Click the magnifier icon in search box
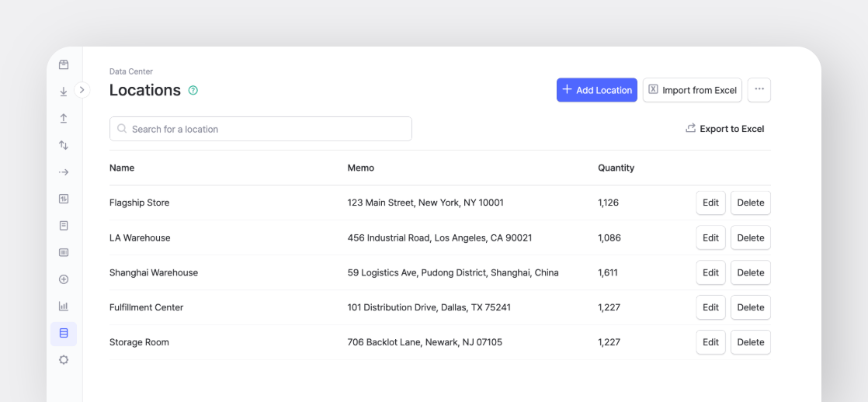Image resolution: width=868 pixels, height=402 pixels. 122,129
